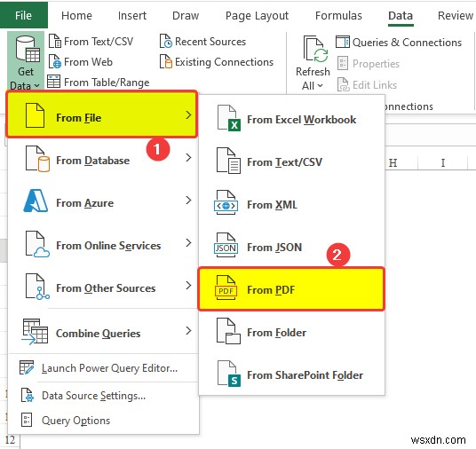This screenshot has height=449, width=476.
Task: Click the Queries & Connections pane icon
Action: [x=343, y=42]
